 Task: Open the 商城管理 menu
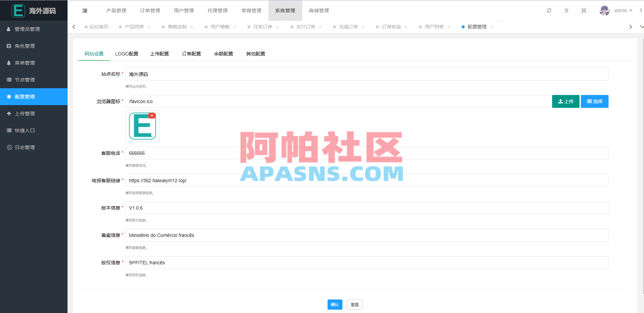point(318,10)
